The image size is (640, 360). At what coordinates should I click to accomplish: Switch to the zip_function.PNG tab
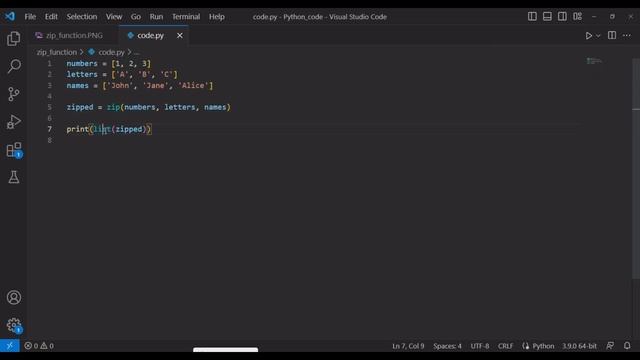(74, 36)
